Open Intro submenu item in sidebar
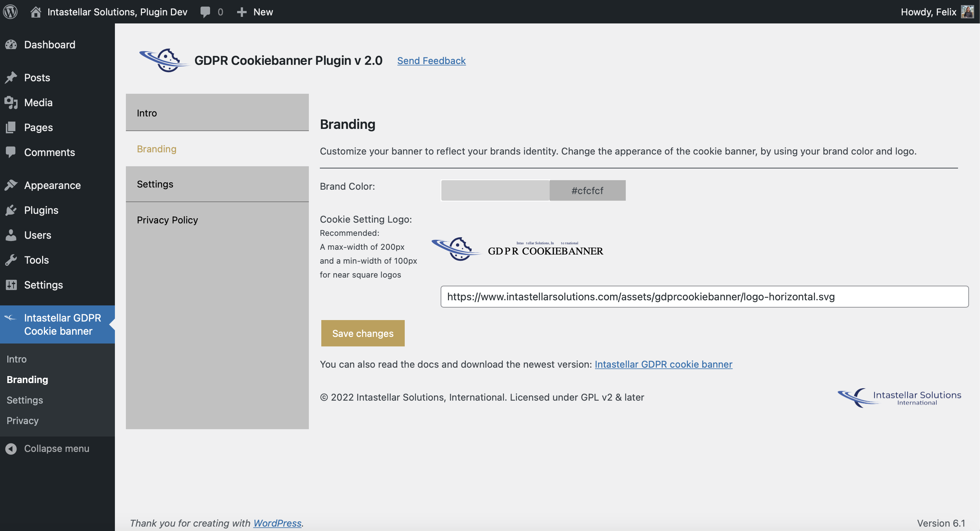980x531 pixels. tap(17, 359)
